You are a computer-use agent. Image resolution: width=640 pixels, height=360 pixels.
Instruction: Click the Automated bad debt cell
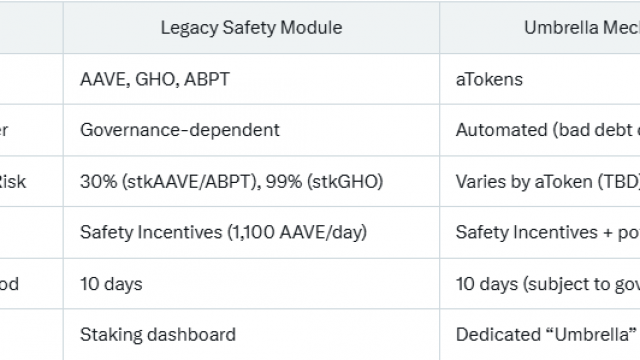[x=540, y=130]
